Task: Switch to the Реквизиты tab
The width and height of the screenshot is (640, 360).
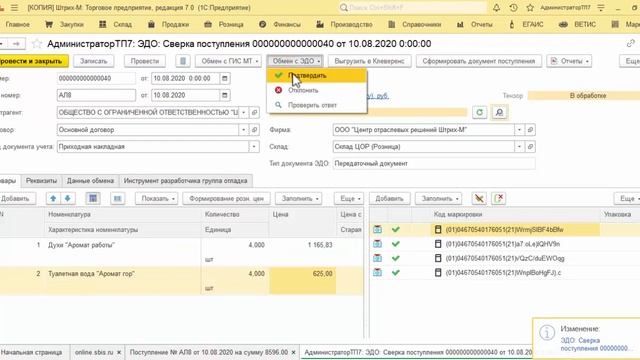Action: [x=41, y=180]
